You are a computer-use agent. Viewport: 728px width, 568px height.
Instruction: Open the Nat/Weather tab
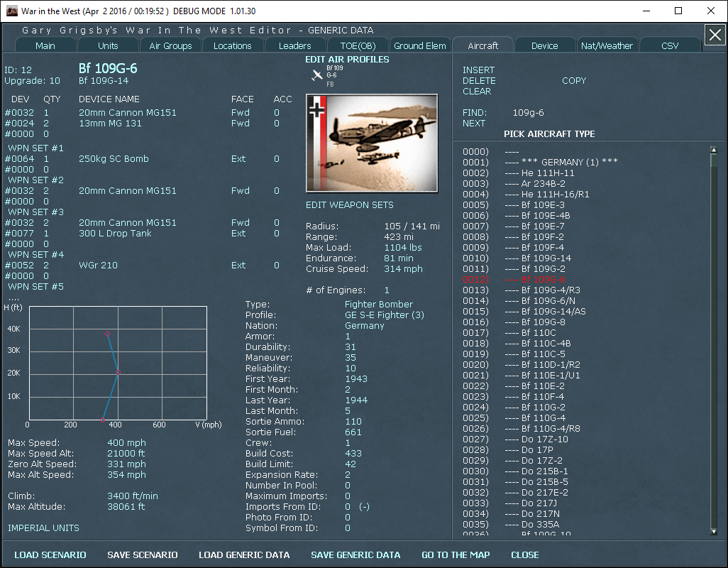tap(607, 45)
